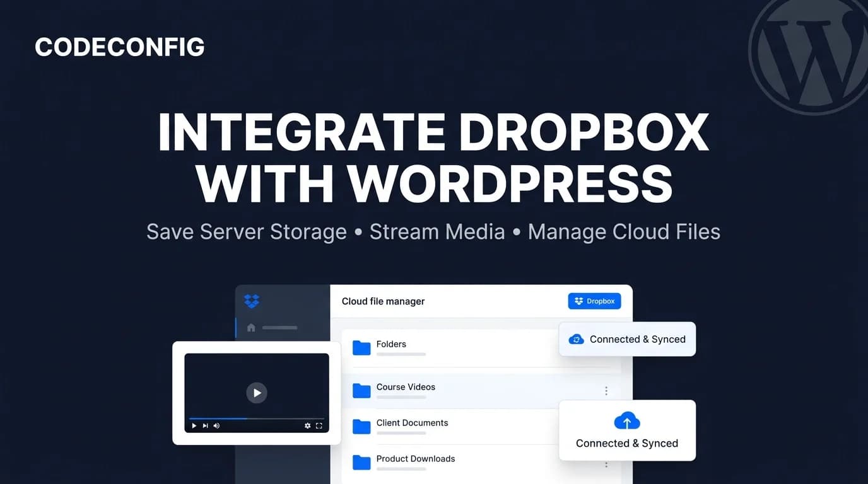Click the cloud upload arrow icon

click(x=627, y=421)
